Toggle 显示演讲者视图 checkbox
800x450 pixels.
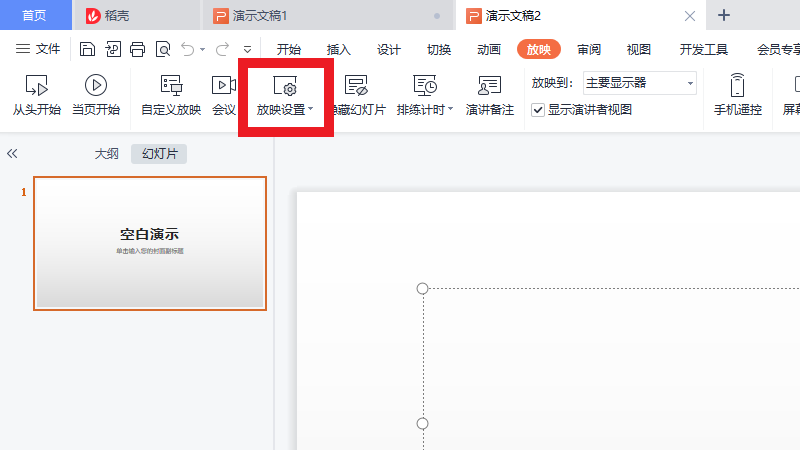538,110
